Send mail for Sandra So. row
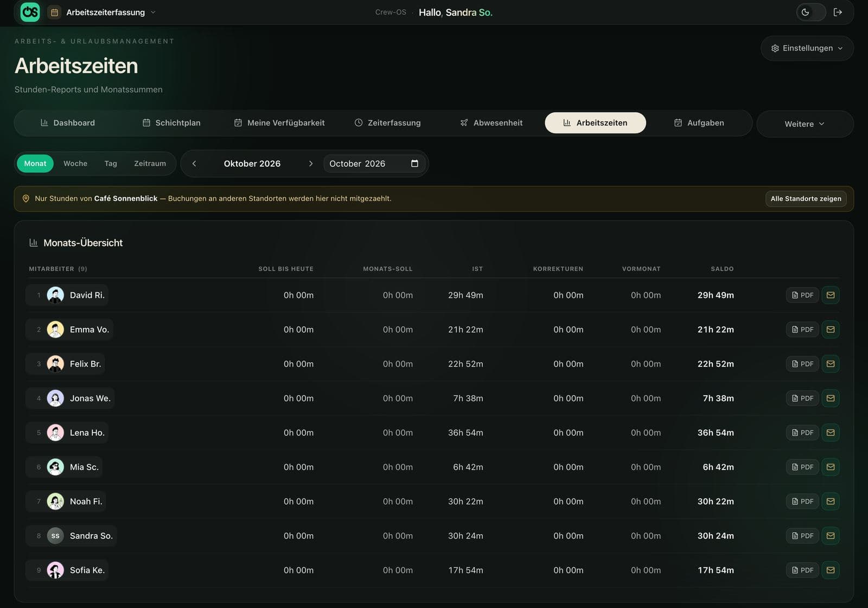868x608 pixels. point(831,536)
